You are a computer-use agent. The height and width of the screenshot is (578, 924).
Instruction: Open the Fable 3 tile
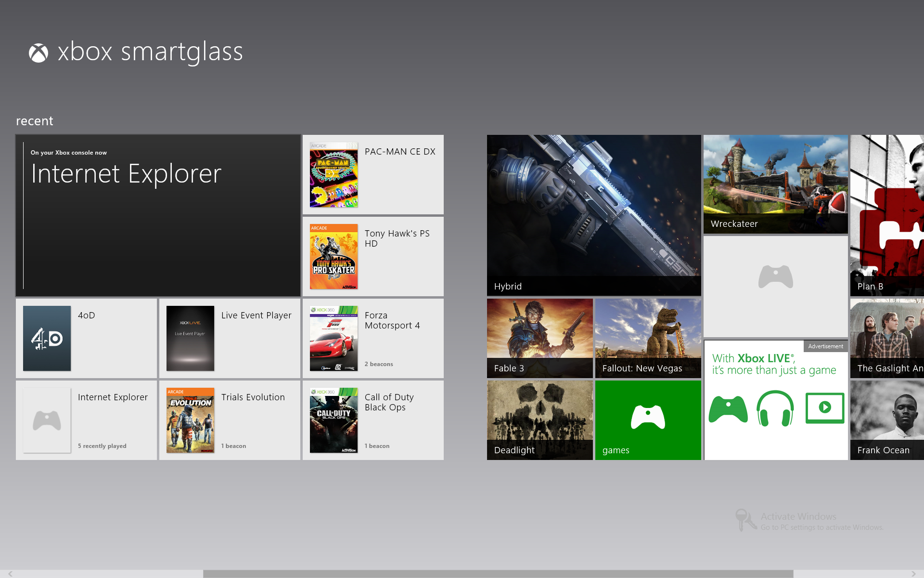pos(539,338)
